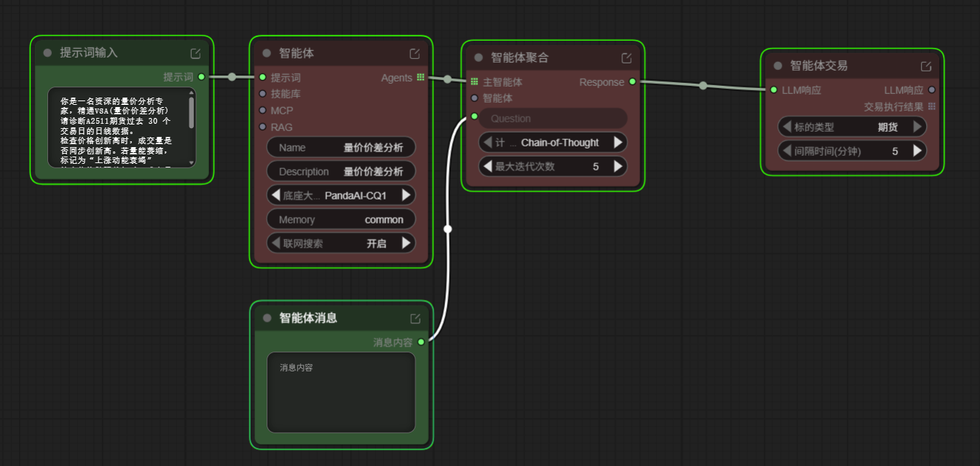980x466 pixels.
Task: Decrease 最大迭代次数 with the left arrow
Action: click(x=487, y=166)
